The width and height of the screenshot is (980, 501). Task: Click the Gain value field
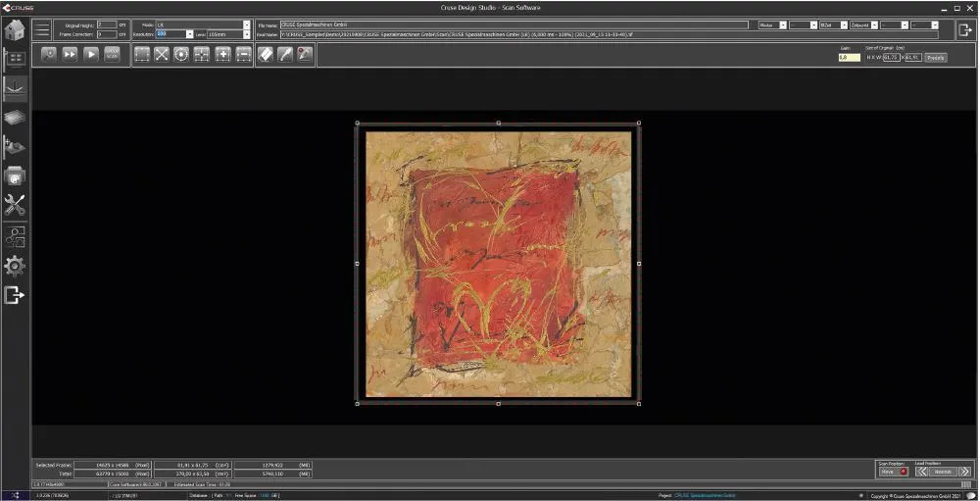click(x=848, y=58)
